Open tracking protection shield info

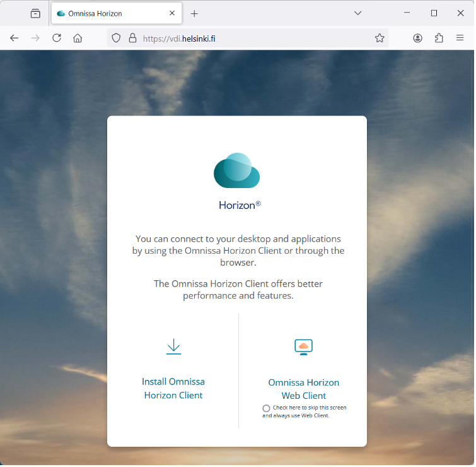coord(116,38)
